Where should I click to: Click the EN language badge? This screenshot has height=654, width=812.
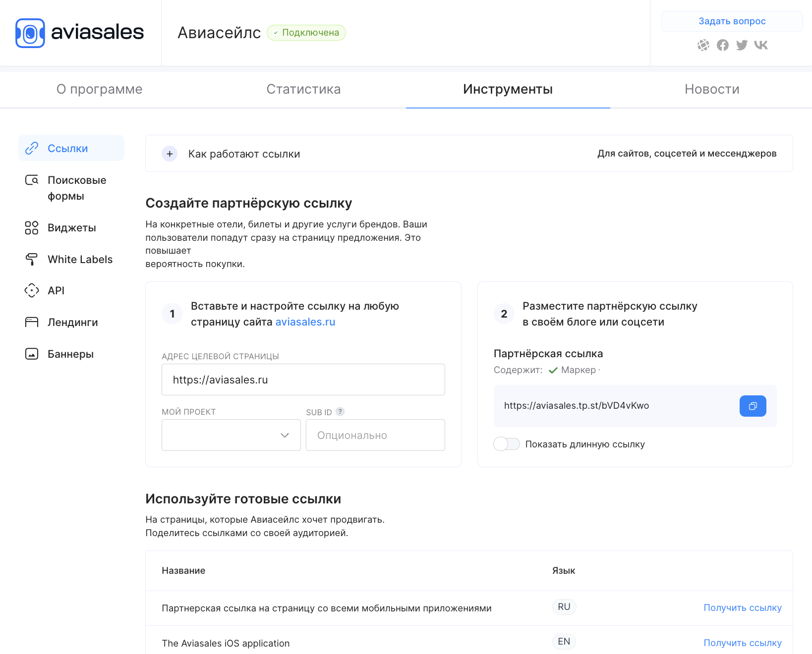(x=564, y=642)
